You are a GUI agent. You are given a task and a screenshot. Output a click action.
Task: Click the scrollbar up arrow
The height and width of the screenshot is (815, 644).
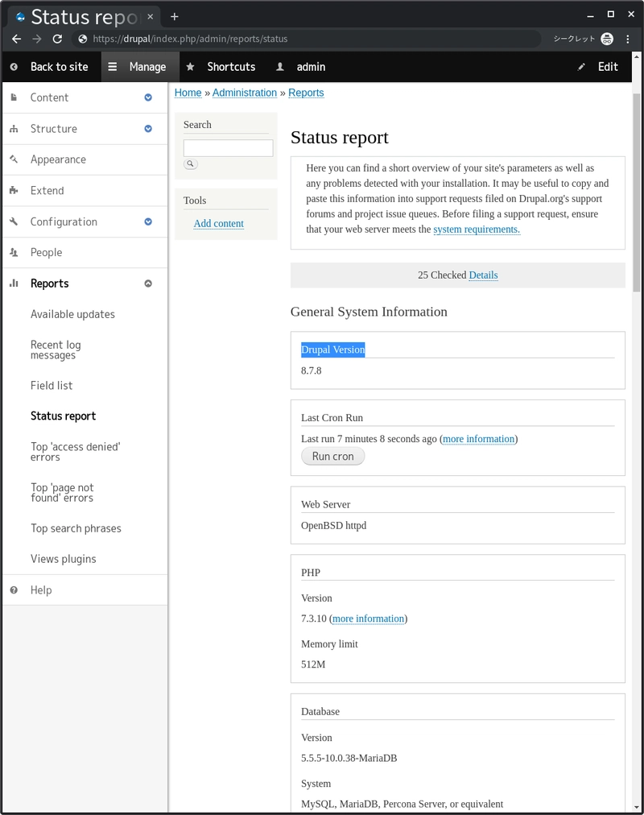coord(636,56)
